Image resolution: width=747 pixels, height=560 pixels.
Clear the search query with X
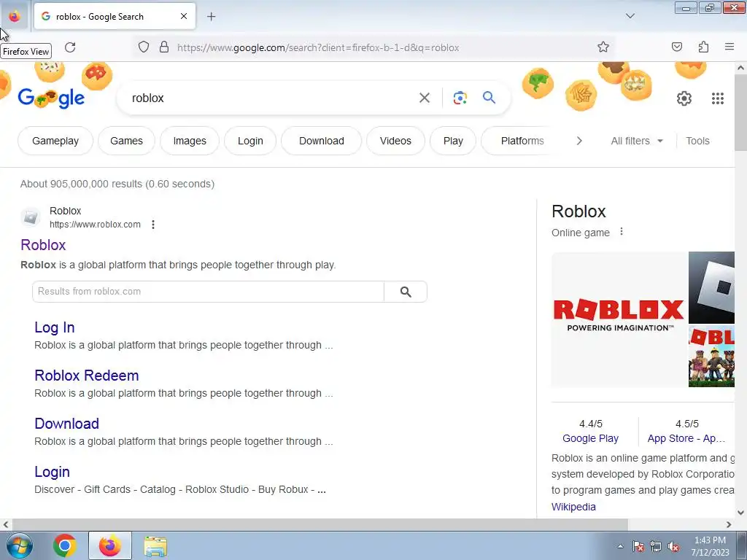[424, 98]
